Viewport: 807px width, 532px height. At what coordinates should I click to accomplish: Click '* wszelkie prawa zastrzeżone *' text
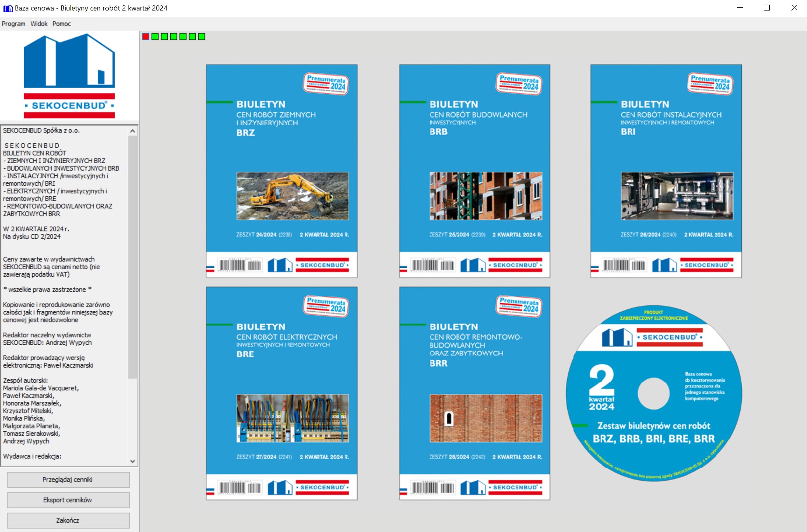[47, 290]
